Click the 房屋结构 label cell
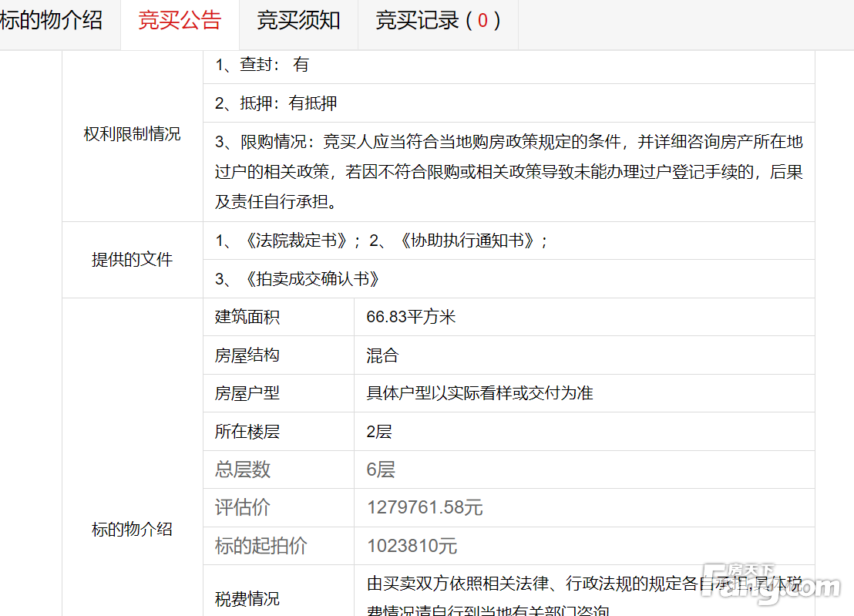854x616 pixels. tap(247, 355)
